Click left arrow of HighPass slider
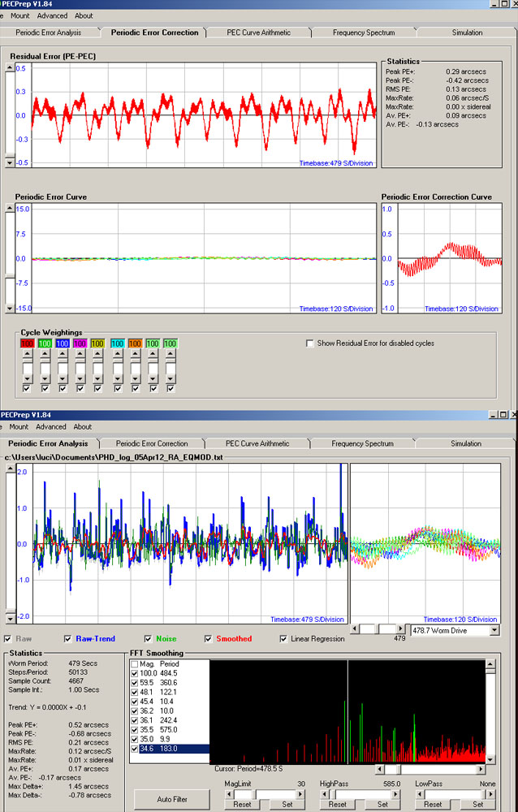Image resolution: width=518 pixels, height=812 pixels. [324, 794]
